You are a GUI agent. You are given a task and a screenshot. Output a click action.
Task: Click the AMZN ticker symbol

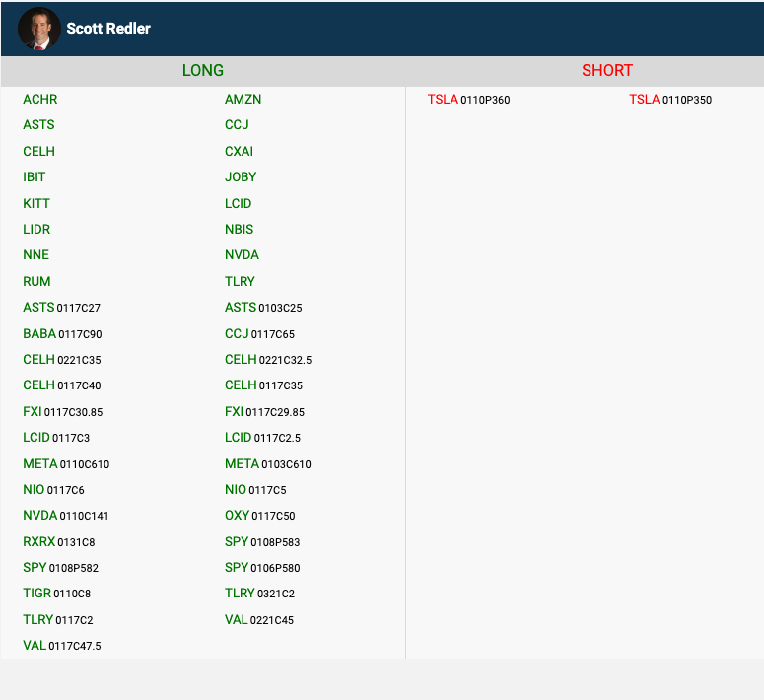(x=243, y=100)
